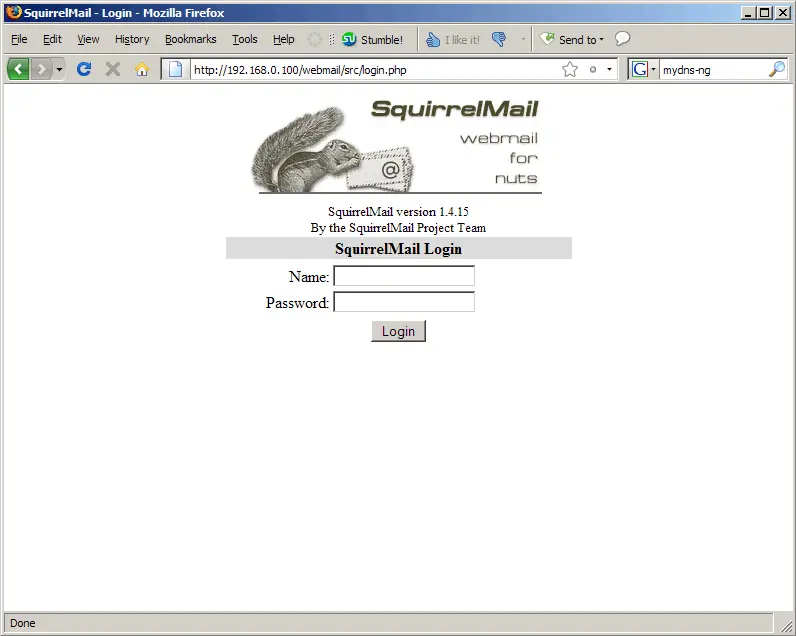This screenshot has width=796, height=636.
Task: Click the Name input field
Action: pyautogui.click(x=404, y=276)
